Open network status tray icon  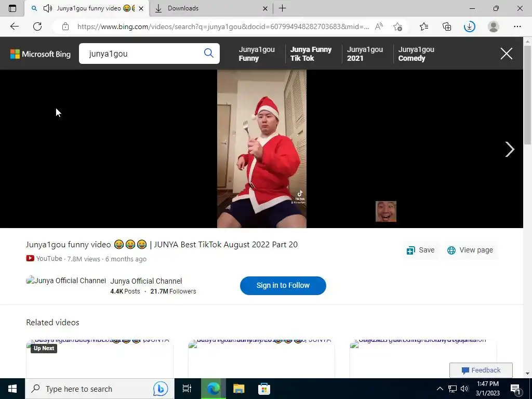tap(453, 389)
